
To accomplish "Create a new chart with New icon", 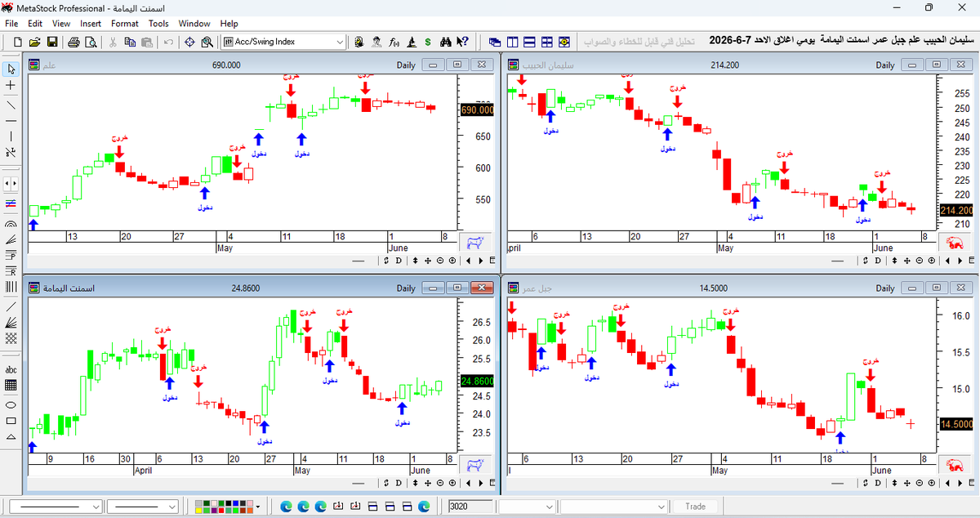I will click(x=17, y=42).
